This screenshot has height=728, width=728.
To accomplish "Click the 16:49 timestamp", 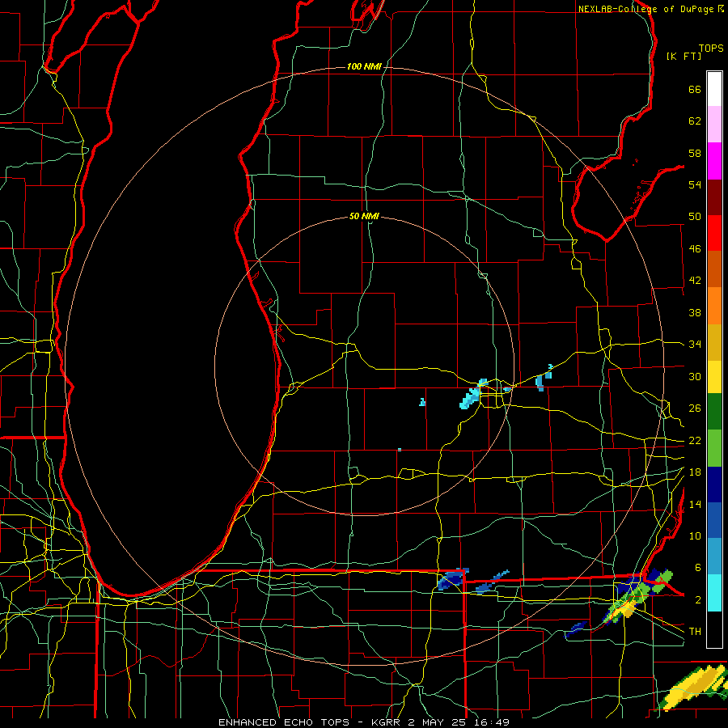I will point(492,722).
